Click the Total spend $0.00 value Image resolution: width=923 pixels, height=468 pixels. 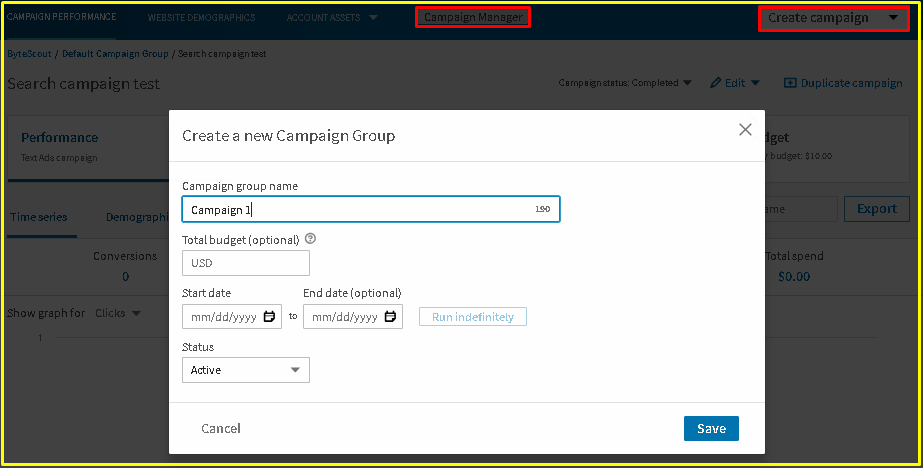(793, 277)
